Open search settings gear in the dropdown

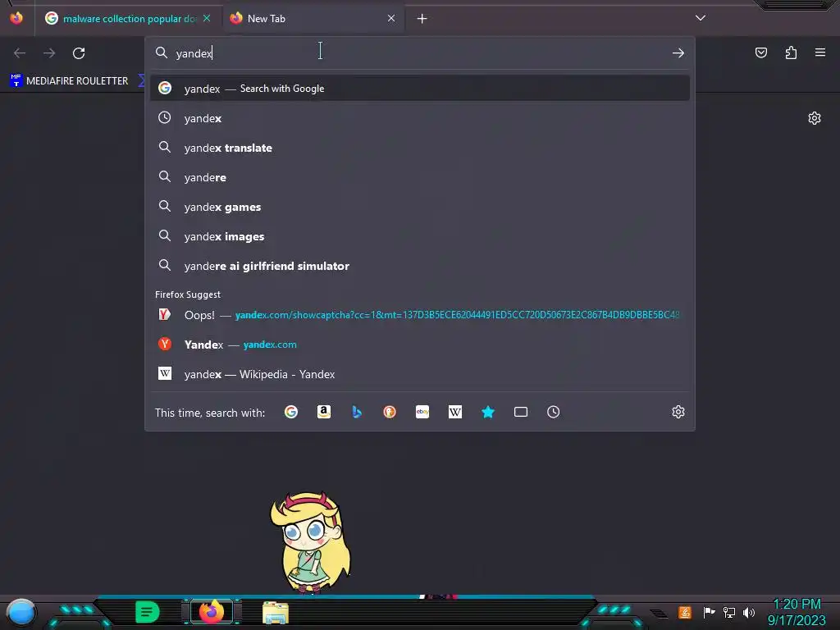678,412
